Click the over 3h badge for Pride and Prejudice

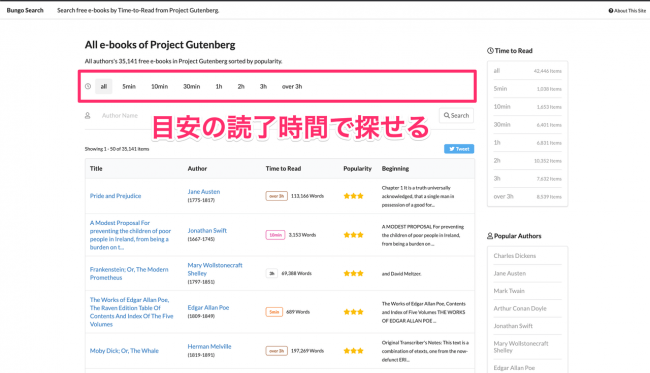coord(276,196)
